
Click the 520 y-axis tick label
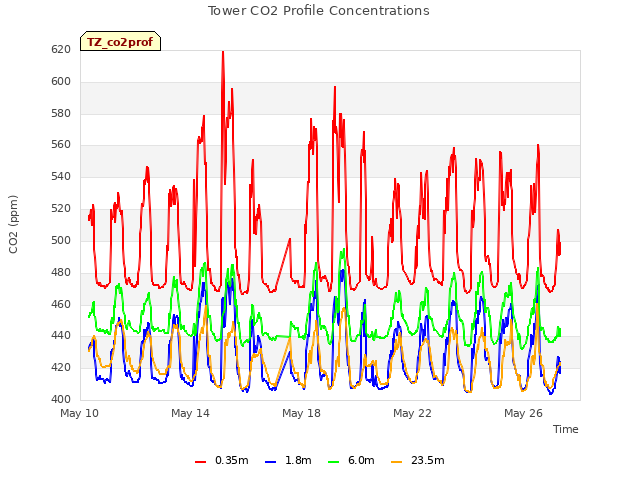61,209
